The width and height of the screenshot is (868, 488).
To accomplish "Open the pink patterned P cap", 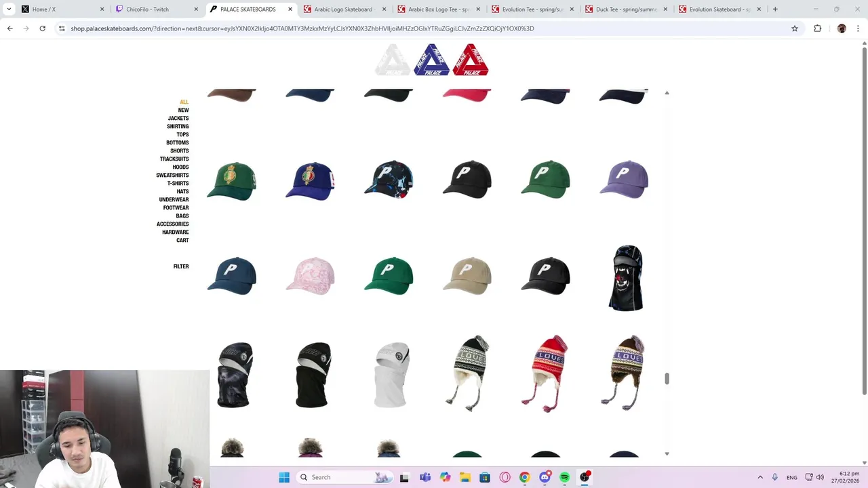I will coord(310,276).
